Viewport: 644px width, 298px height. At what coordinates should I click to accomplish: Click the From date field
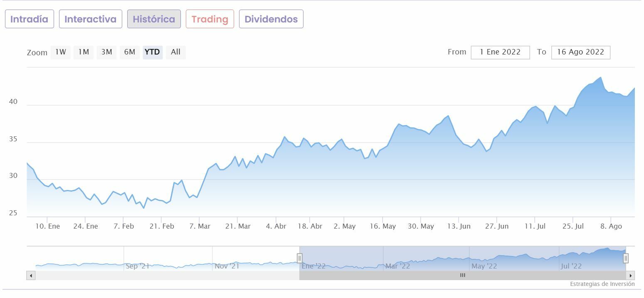coord(500,52)
